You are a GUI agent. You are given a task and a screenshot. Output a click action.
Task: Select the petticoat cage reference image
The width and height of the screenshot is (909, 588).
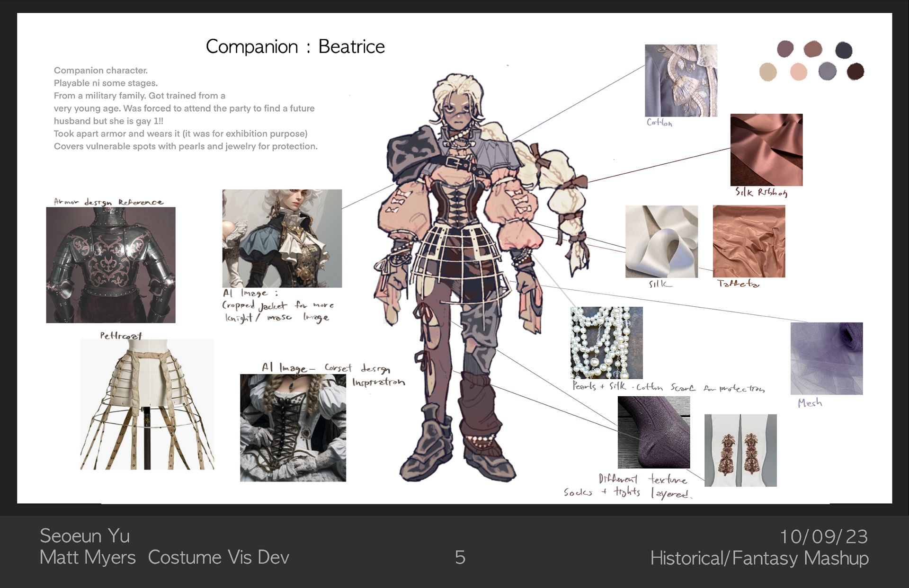(147, 405)
